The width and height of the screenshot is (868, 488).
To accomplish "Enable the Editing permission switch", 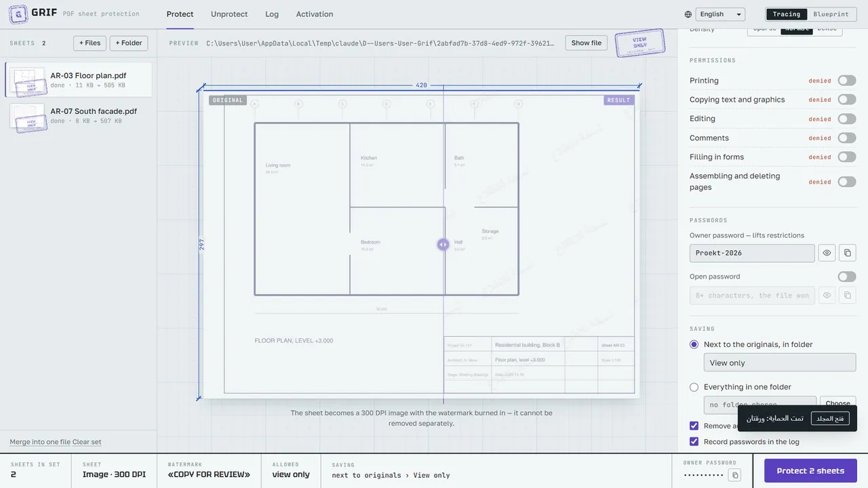I will click(x=847, y=119).
